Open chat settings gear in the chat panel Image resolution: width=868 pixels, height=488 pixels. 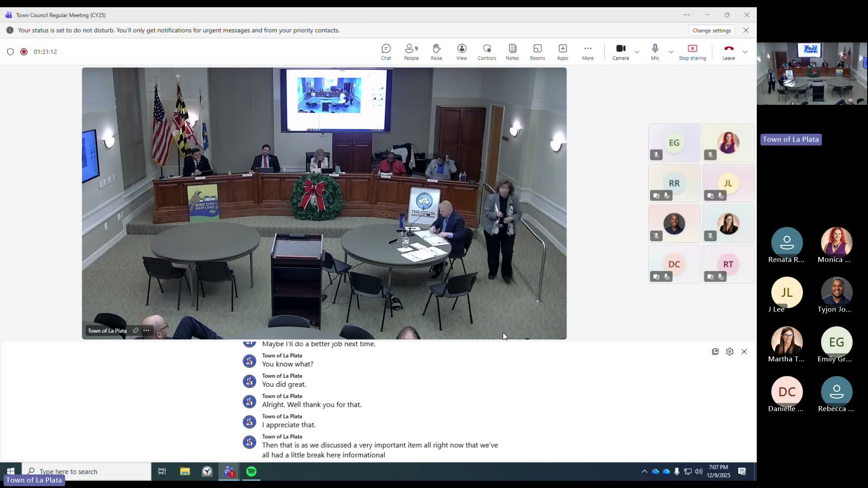click(x=730, y=352)
